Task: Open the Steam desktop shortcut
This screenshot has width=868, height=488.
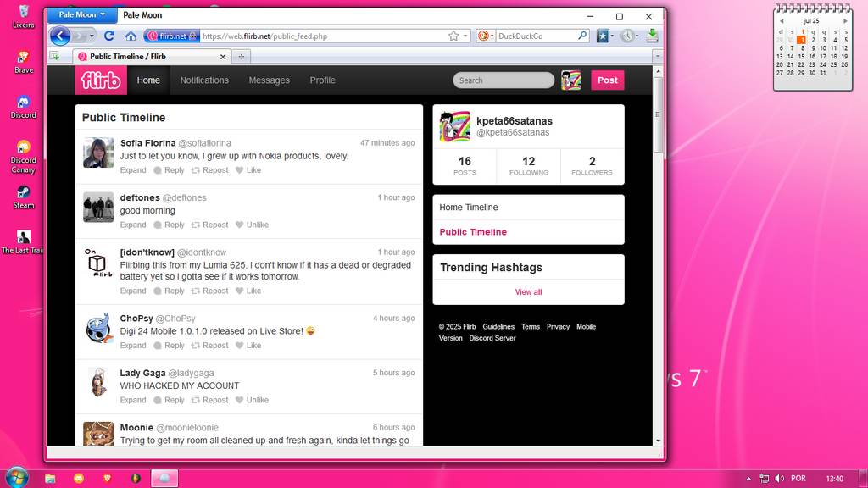Action: (23, 197)
